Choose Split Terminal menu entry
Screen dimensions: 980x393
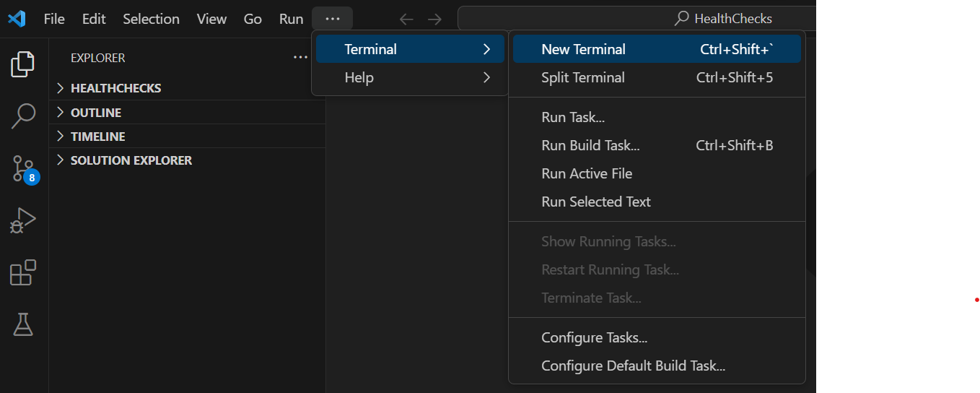[657, 77]
